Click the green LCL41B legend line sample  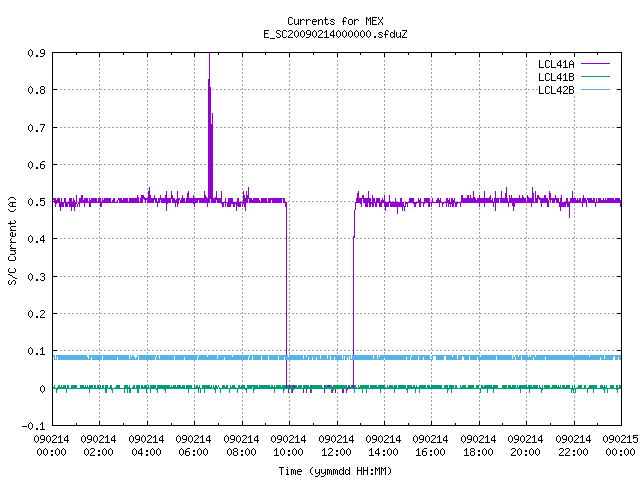pyautogui.click(x=595, y=77)
